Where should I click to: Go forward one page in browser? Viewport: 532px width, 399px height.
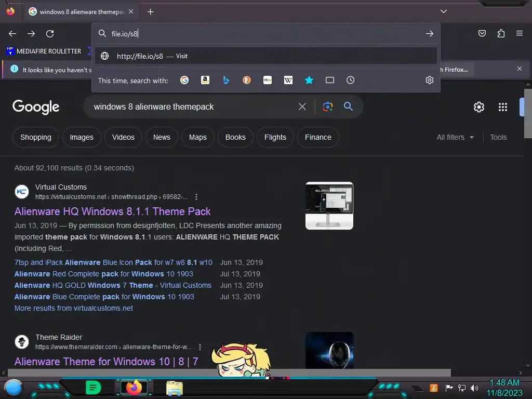31,34
